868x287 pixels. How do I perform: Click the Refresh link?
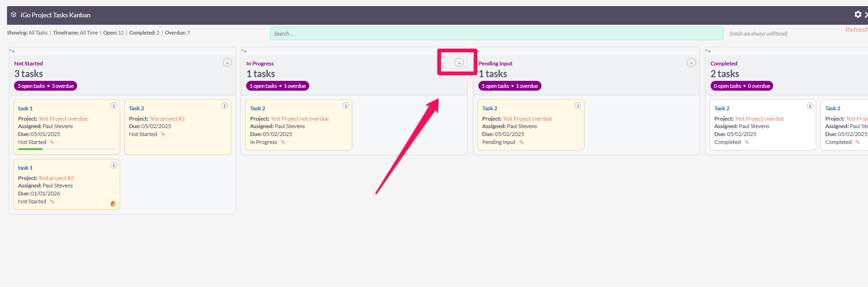(x=856, y=30)
